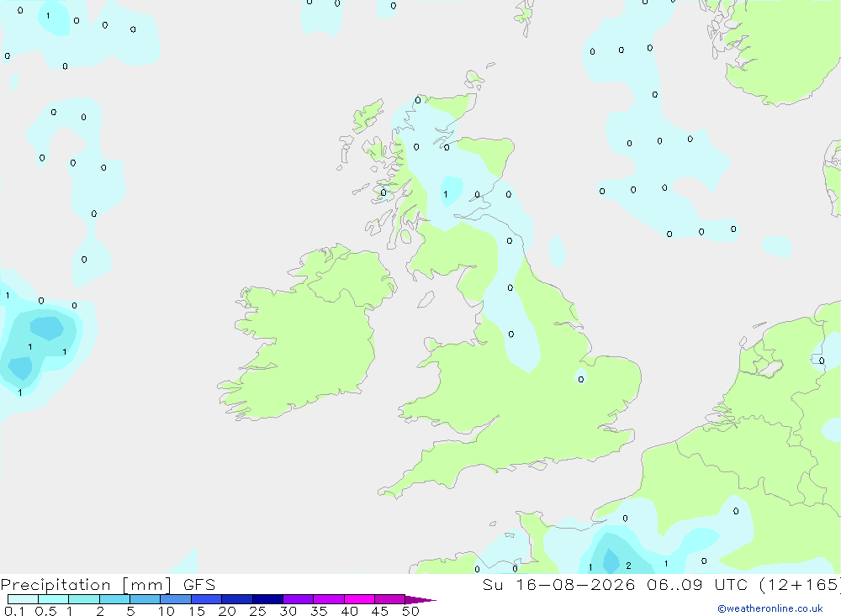Click the '45' legend scale label
This screenshot has width=841, height=616.
pyautogui.click(x=380, y=611)
